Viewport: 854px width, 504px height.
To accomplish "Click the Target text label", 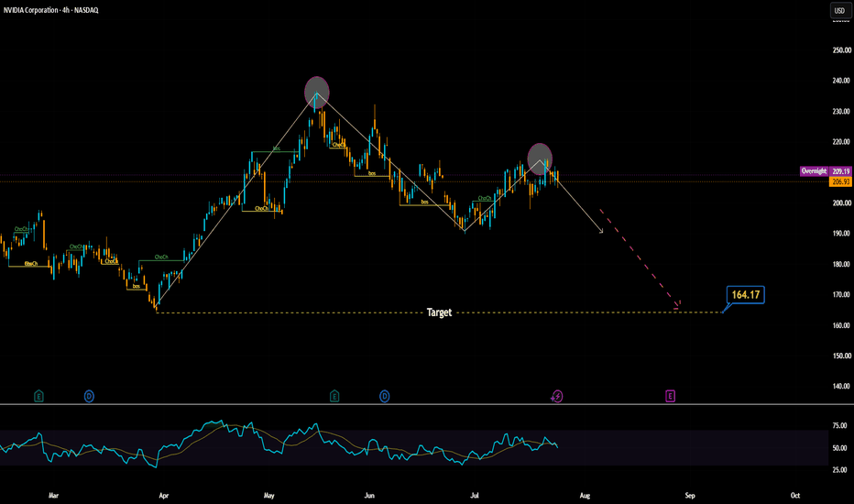I will pyautogui.click(x=439, y=312).
